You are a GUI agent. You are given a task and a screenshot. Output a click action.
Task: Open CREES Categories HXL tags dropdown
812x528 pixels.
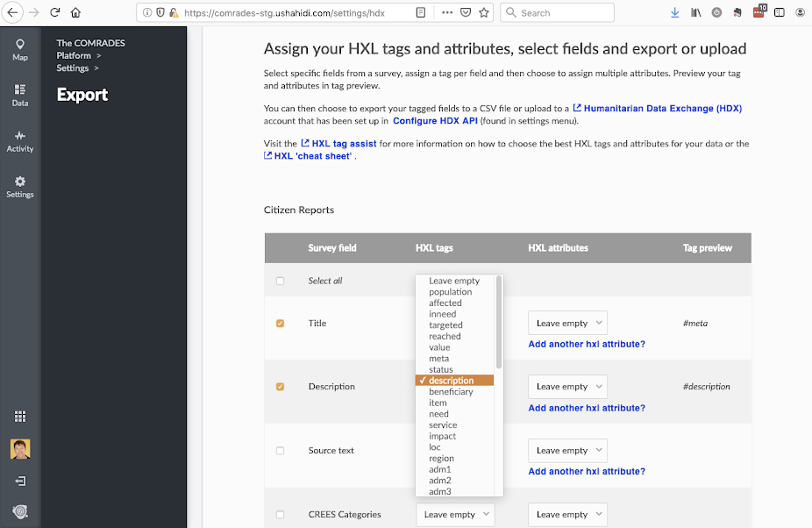pyautogui.click(x=455, y=515)
